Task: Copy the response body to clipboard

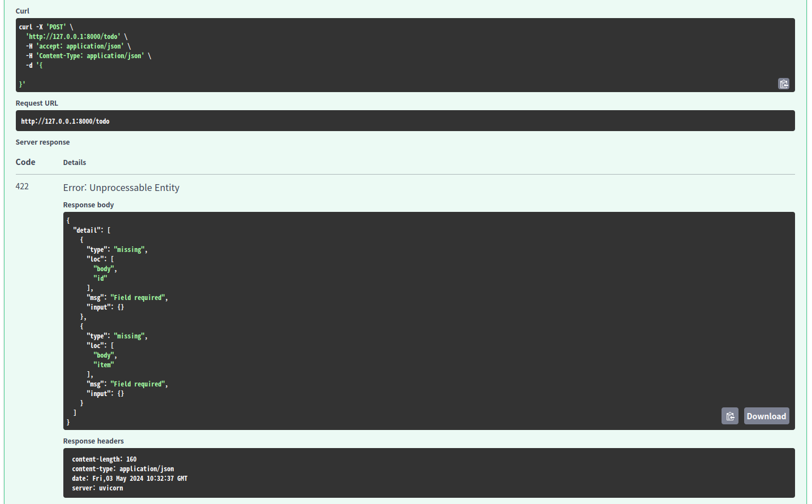Action: click(x=730, y=416)
